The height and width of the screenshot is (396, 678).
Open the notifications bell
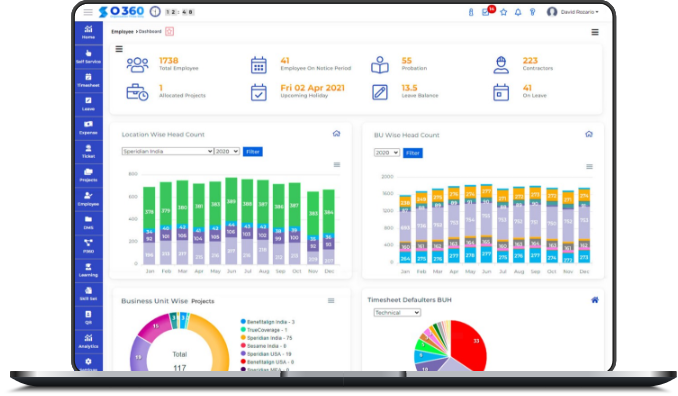pos(518,12)
